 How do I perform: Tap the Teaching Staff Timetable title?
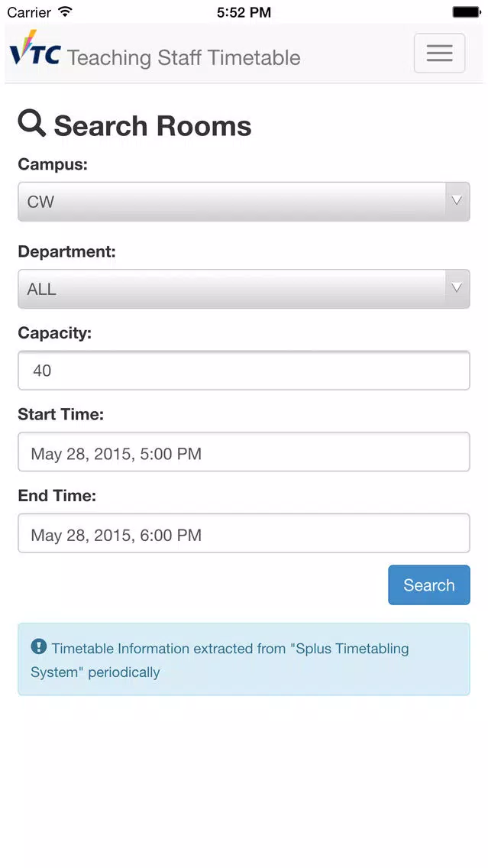(x=184, y=57)
